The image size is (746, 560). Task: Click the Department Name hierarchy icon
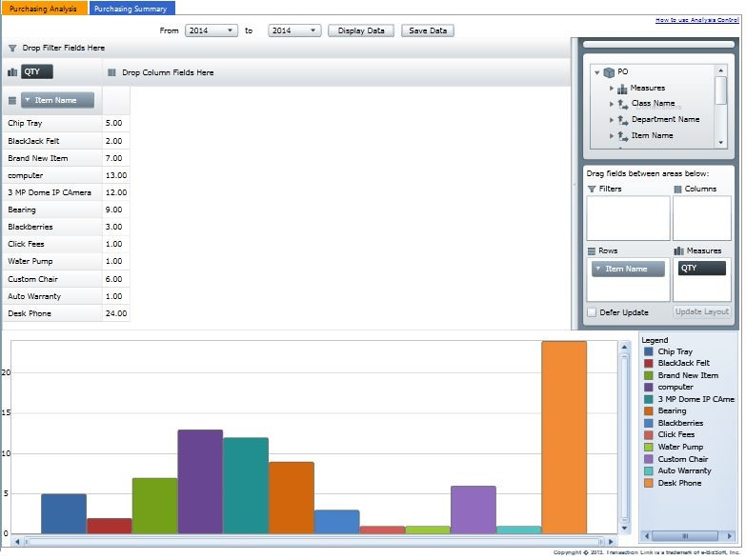pyautogui.click(x=623, y=120)
